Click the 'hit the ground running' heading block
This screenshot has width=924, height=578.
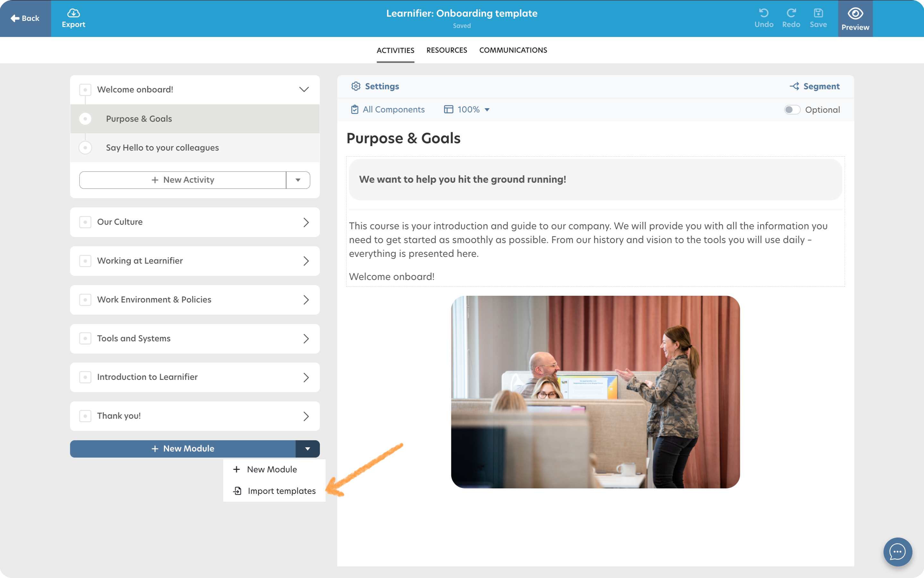595,180
